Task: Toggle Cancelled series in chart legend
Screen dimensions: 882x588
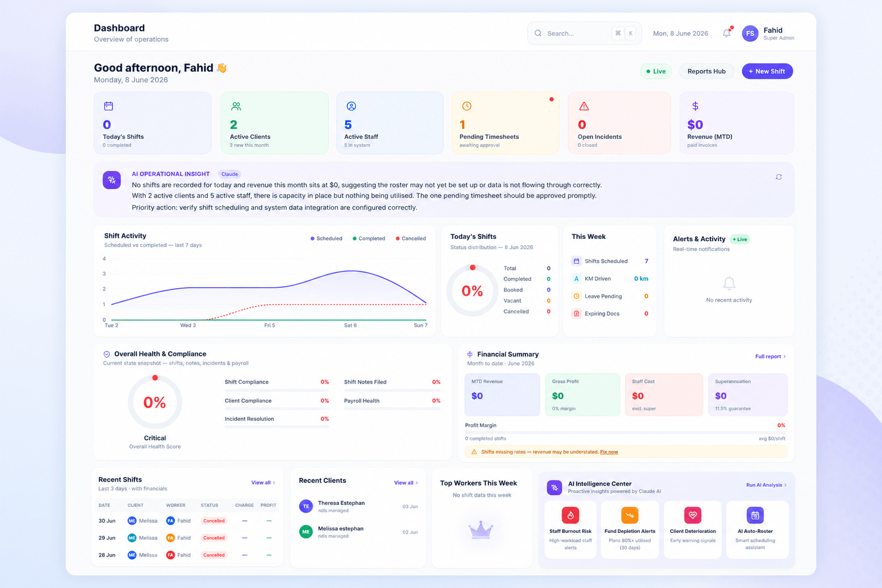Action: (x=411, y=238)
